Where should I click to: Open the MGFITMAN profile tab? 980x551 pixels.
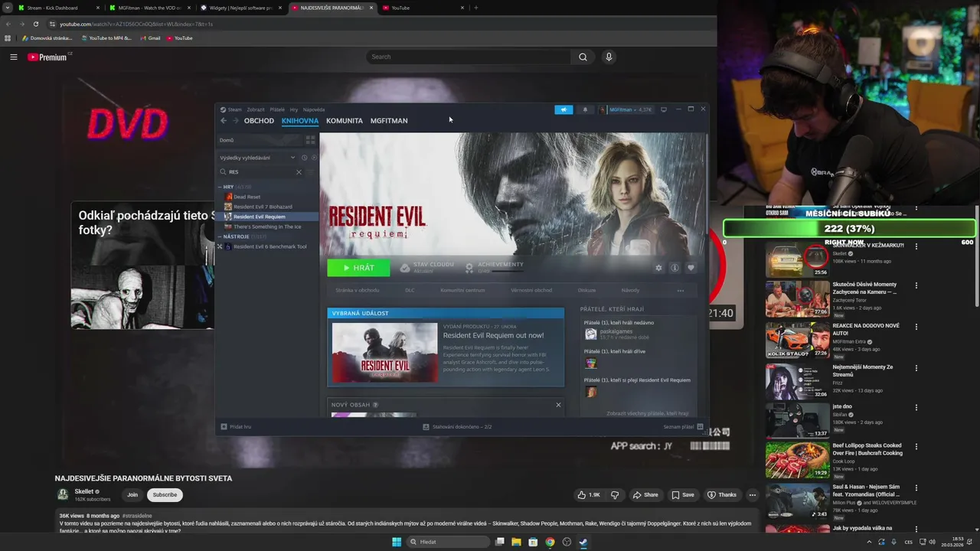pos(389,121)
